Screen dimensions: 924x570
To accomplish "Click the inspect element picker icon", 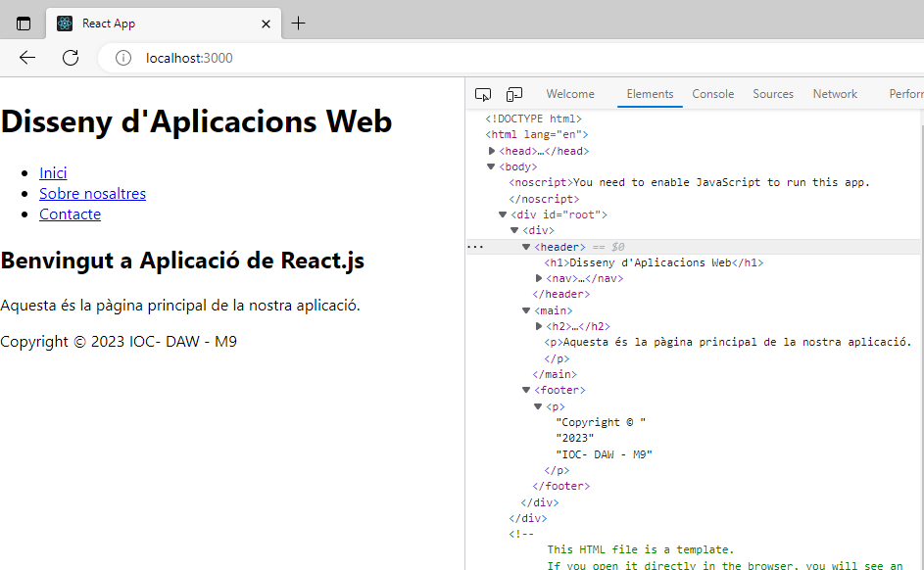I will 483,94.
